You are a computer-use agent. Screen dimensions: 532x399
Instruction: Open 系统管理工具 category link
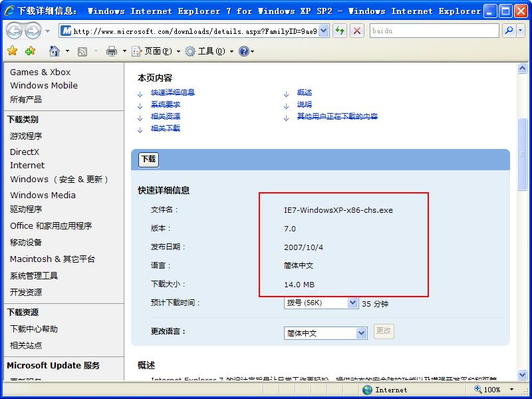[34, 276]
